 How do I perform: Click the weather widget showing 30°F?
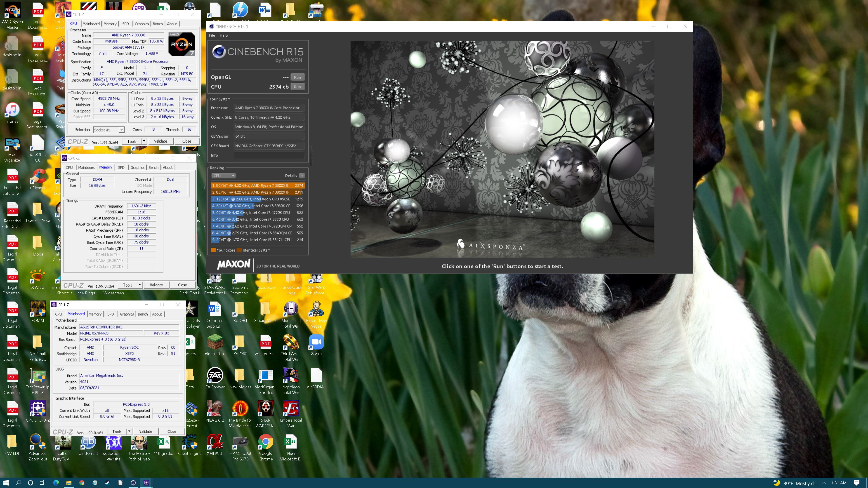796,483
